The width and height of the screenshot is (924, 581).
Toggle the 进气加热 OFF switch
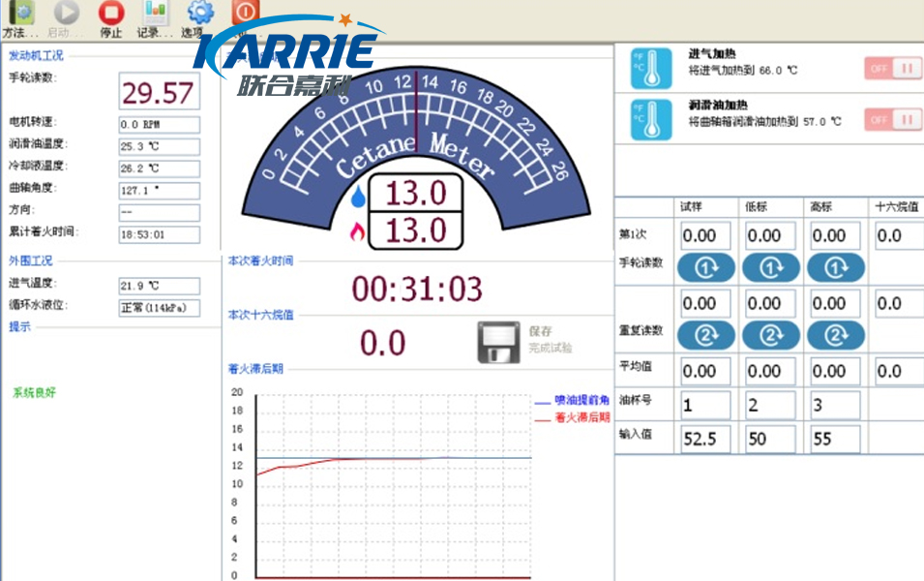(892, 69)
